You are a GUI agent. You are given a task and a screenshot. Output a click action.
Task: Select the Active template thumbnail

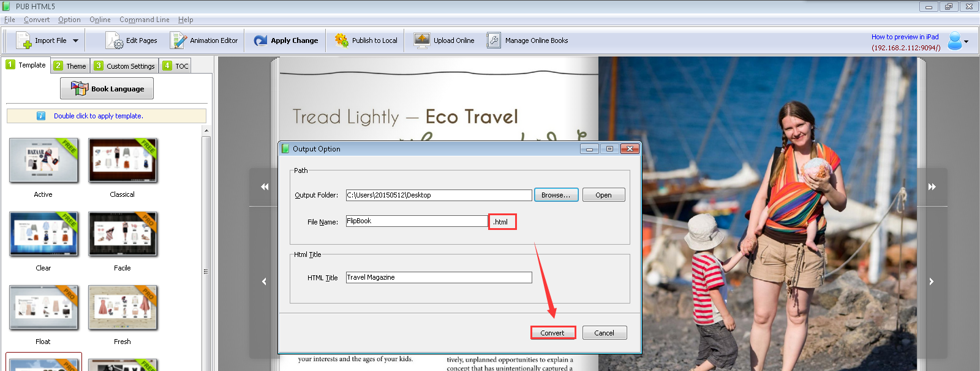pyautogui.click(x=43, y=161)
